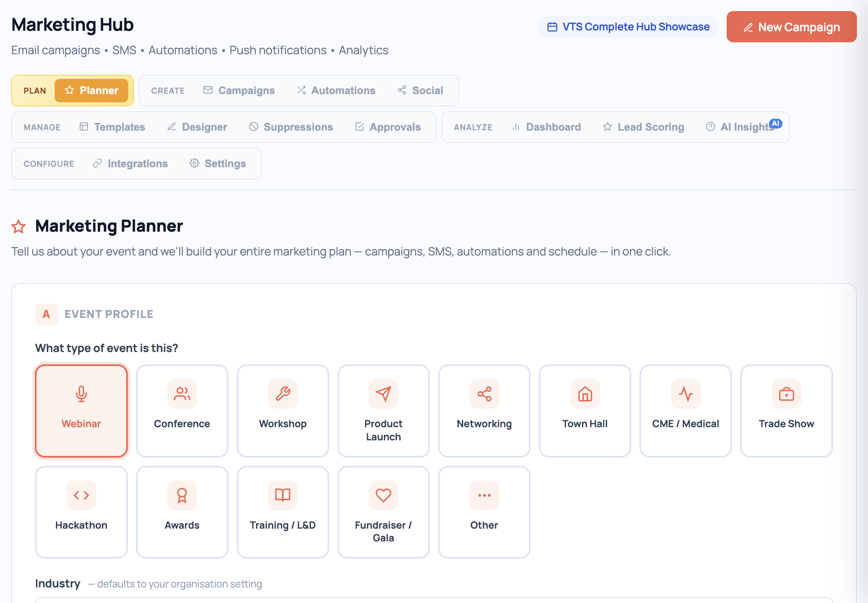Click the ribbon medal icon on Awards card
This screenshot has height=603, width=868.
tap(182, 495)
